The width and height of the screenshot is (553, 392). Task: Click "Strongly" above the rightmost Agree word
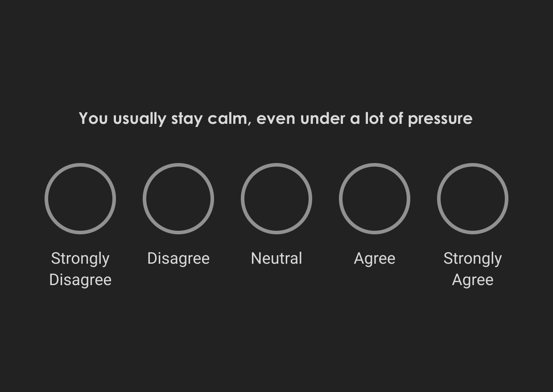click(473, 258)
